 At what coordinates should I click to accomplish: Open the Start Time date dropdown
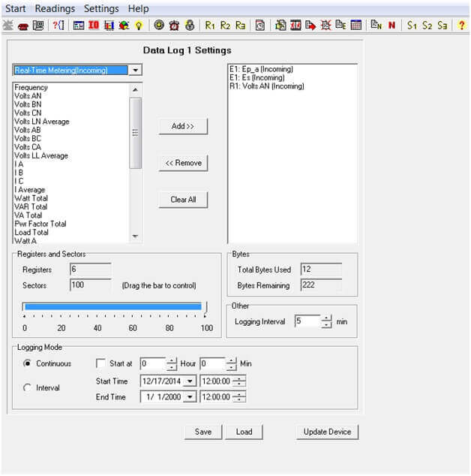190,381
